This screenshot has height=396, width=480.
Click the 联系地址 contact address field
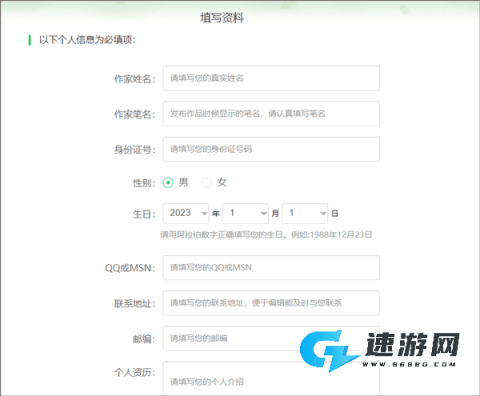[x=271, y=303]
